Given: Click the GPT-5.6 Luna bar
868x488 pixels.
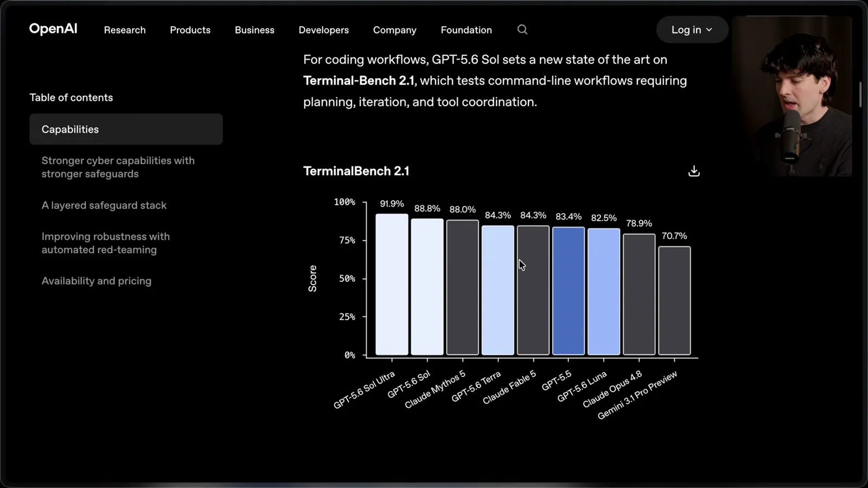Looking at the screenshot, I should tap(604, 292).
